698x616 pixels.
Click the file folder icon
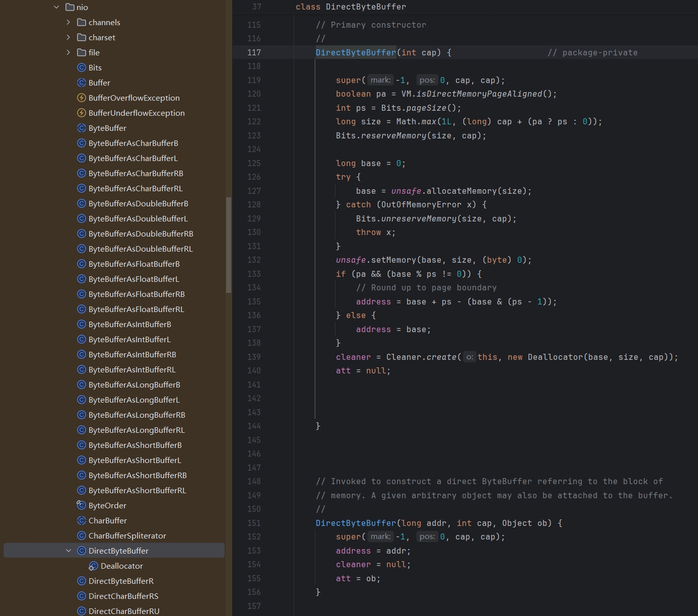82,52
